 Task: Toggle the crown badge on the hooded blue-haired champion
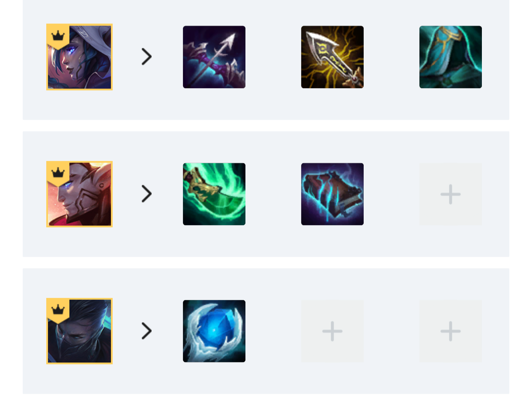58,36
